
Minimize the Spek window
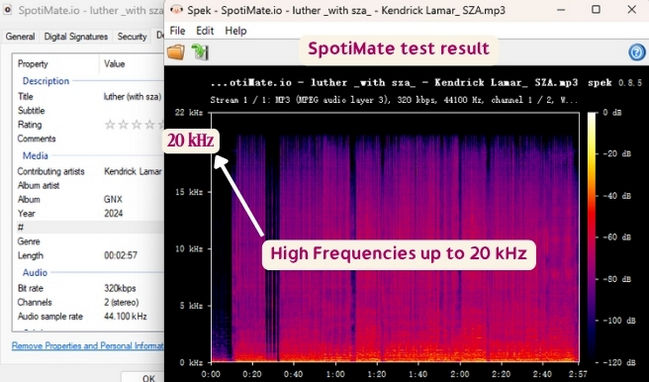tap(560, 10)
